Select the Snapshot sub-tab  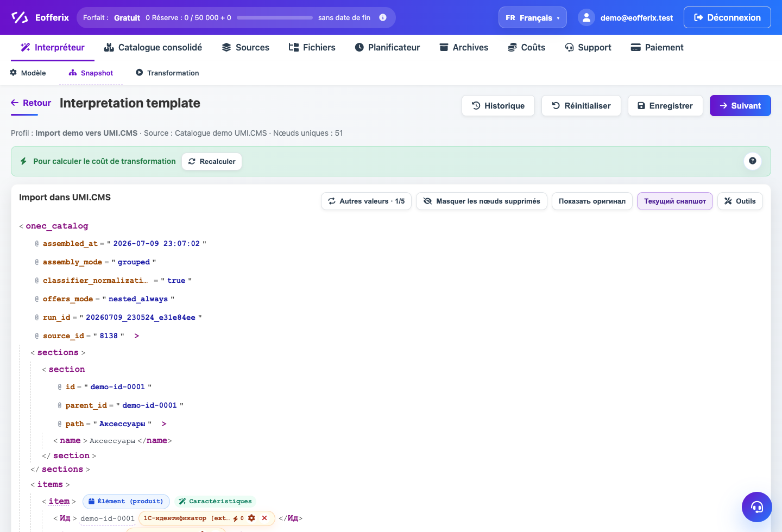(91, 73)
